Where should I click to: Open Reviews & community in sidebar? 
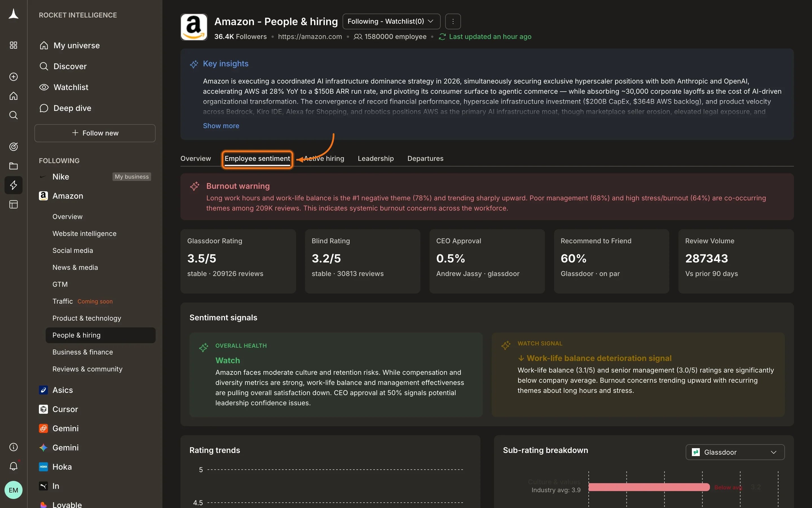point(88,369)
